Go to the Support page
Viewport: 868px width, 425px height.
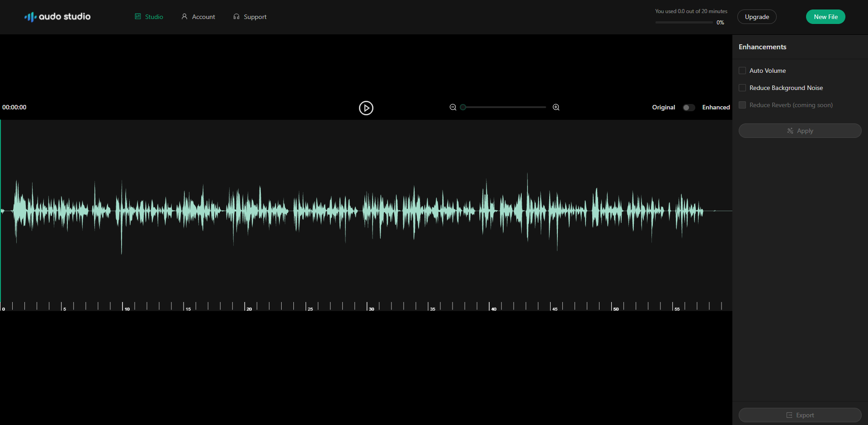pyautogui.click(x=255, y=17)
